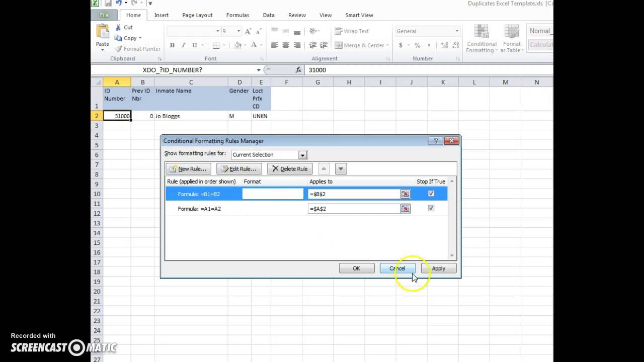
Task: Move rule down with the arrow button
Action: click(x=341, y=169)
